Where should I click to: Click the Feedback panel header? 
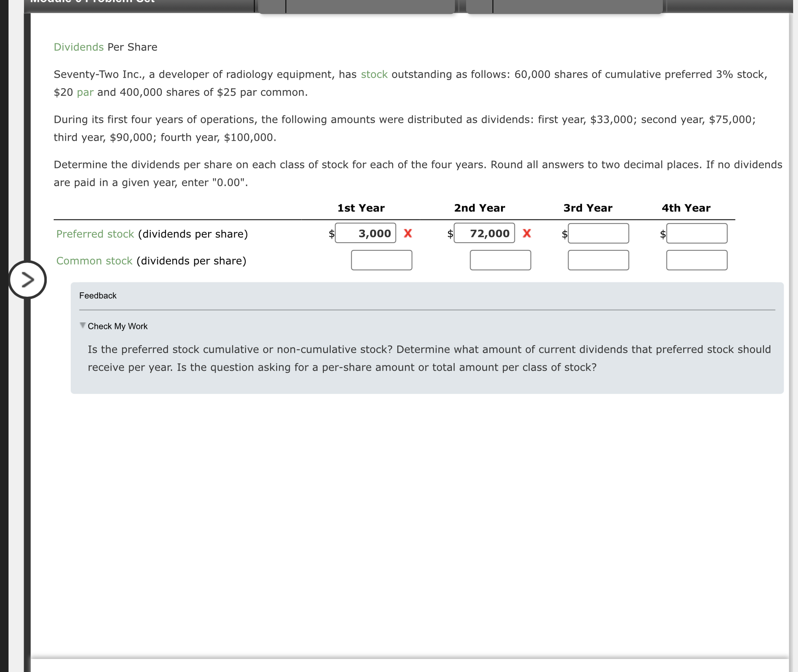click(x=98, y=296)
